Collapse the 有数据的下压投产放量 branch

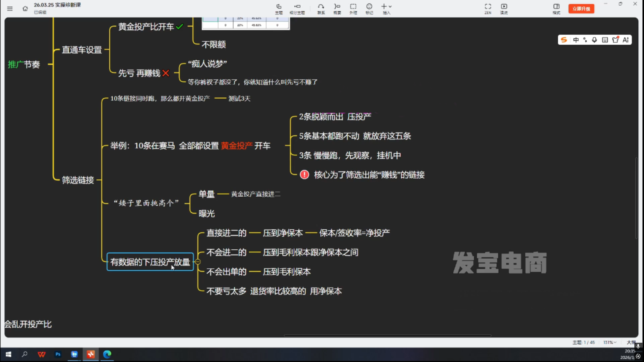pos(198,262)
